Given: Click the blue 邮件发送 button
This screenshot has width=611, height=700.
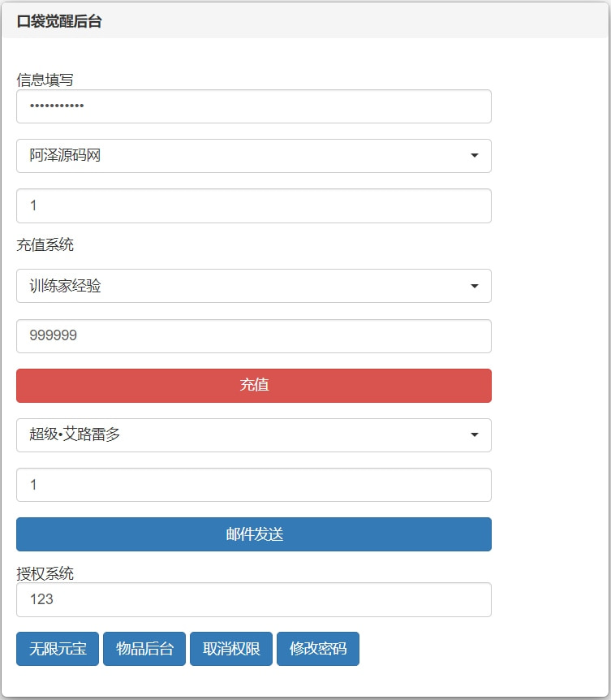Looking at the screenshot, I should (253, 534).
